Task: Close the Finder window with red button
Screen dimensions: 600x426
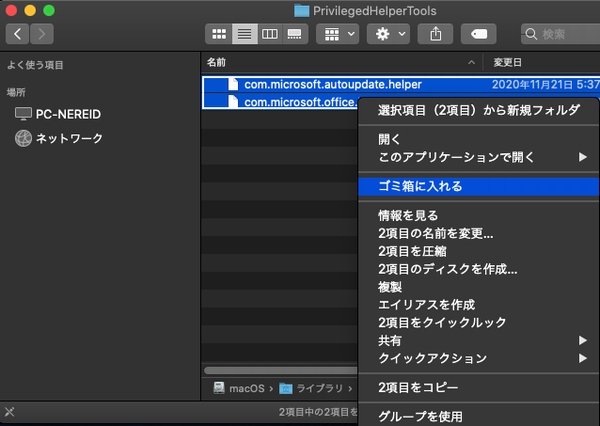Action: pos(11,10)
